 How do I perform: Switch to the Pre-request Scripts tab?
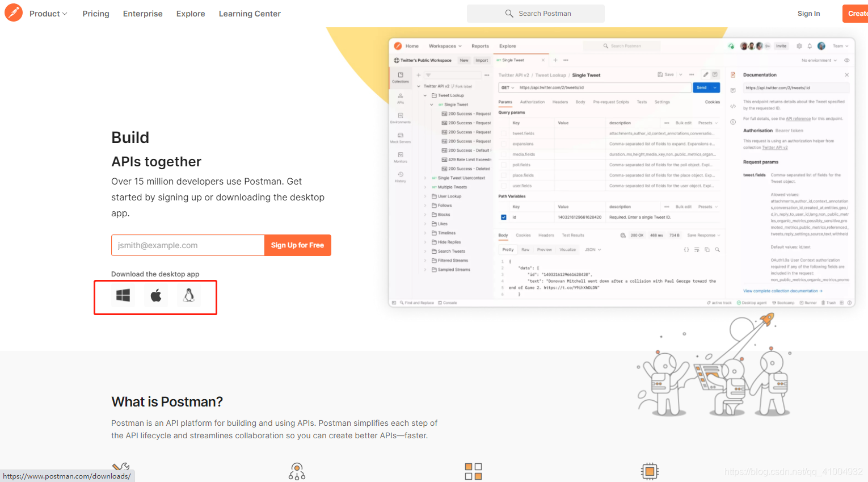click(611, 102)
